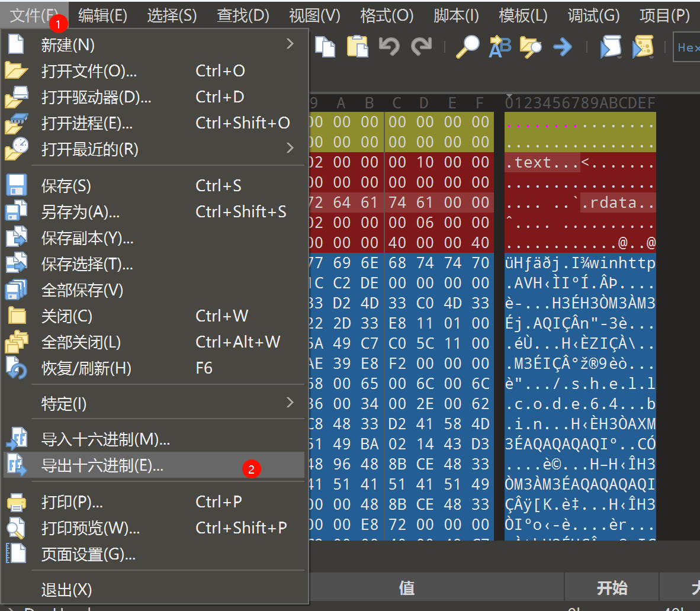Image resolution: width=700 pixels, height=611 pixels.
Task: Click the Run Script scroll icon
Action: click(610, 46)
